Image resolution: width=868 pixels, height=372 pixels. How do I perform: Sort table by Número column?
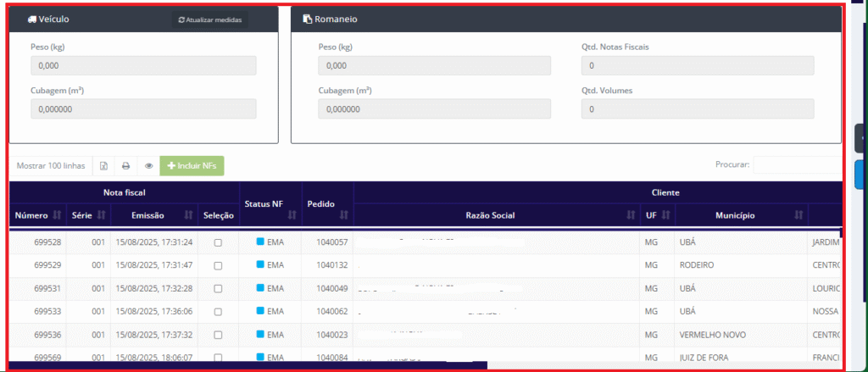[36, 215]
